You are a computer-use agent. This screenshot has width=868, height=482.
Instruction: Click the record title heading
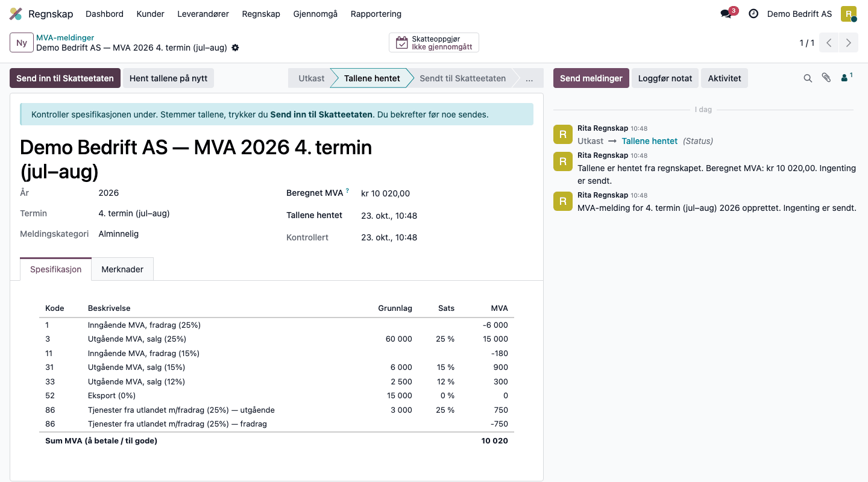[x=196, y=160]
